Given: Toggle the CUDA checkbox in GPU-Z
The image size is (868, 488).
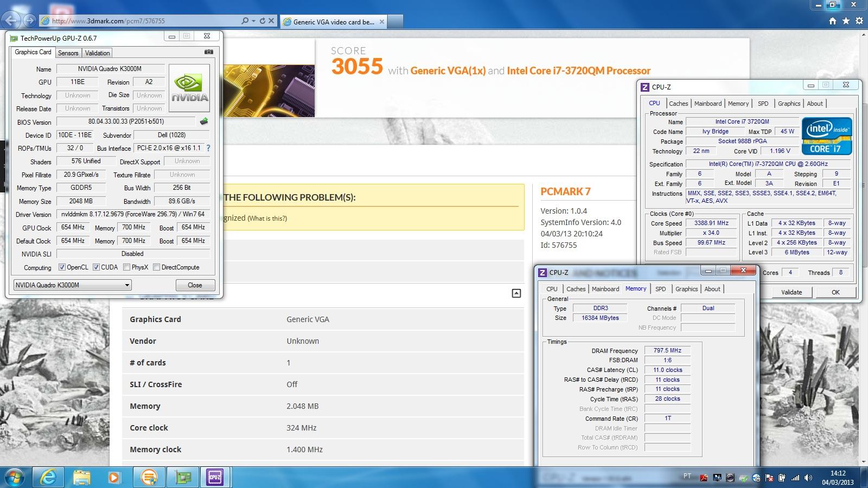Looking at the screenshot, I should click(x=96, y=267).
